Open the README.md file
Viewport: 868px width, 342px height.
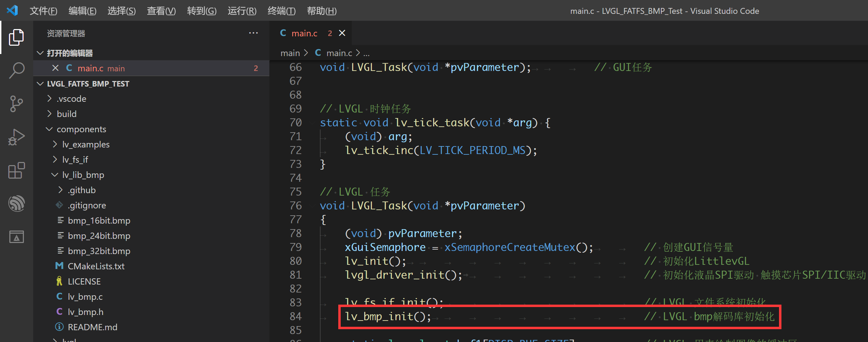(x=93, y=327)
